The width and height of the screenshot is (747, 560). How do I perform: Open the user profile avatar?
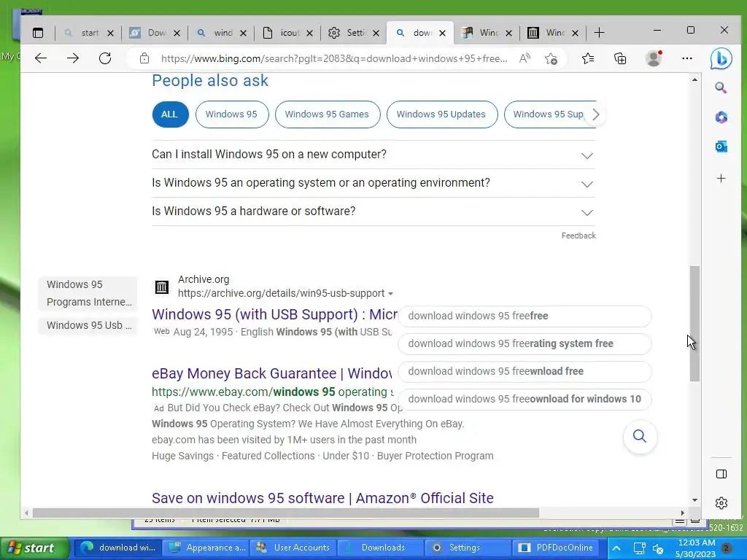point(654,58)
